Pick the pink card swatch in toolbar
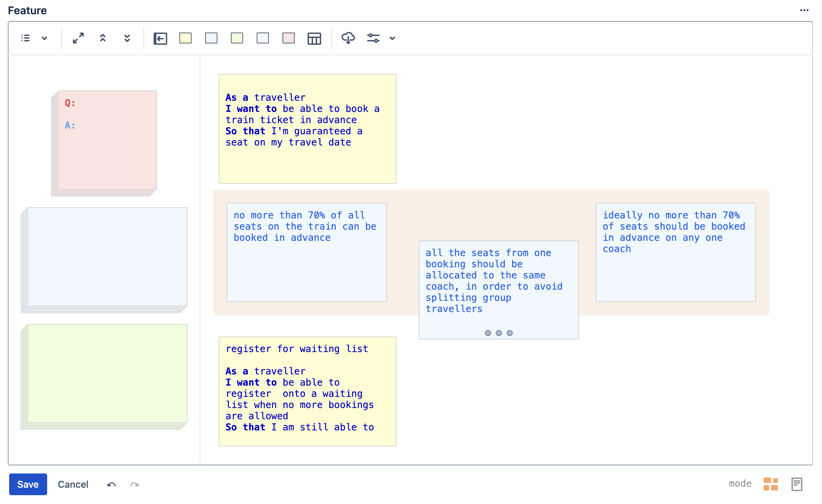822x504 pixels. [289, 38]
